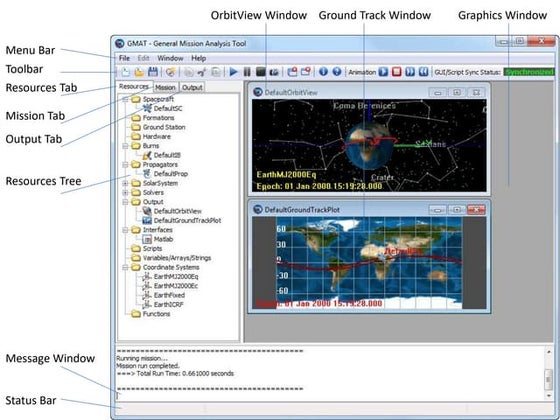Click the DefaultIB burn icon
The image size is (560, 420).
click(147, 155)
